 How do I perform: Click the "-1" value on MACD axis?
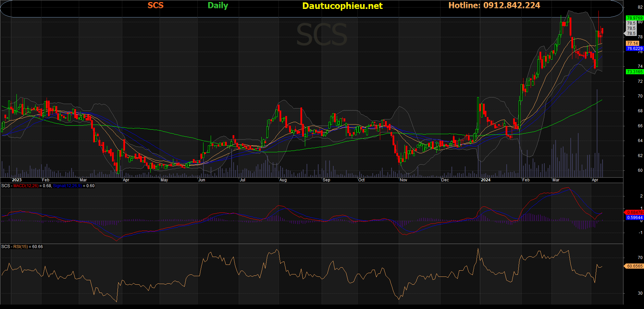click(640, 233)
